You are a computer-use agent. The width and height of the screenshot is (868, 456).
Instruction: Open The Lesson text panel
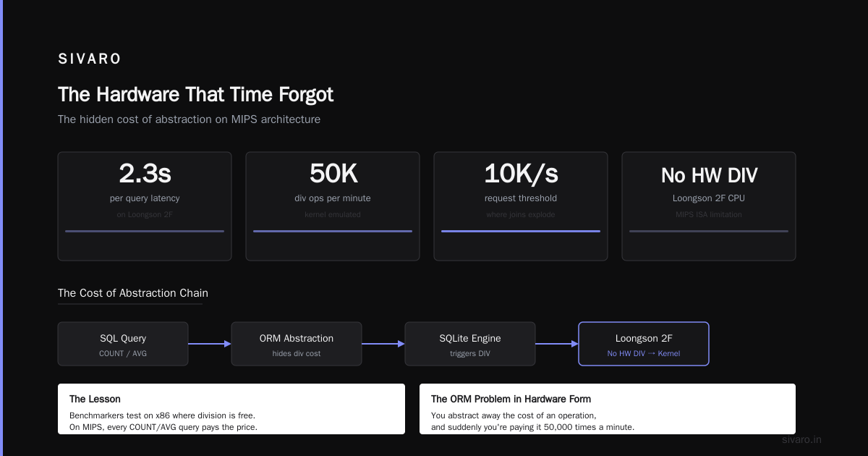231,409
